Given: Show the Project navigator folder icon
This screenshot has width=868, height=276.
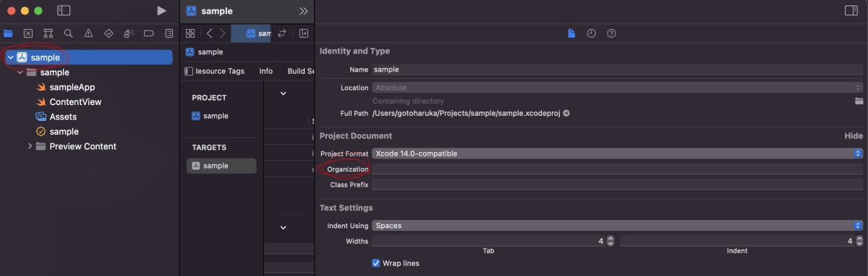Looking at the screenshot, I should point(8,33).
